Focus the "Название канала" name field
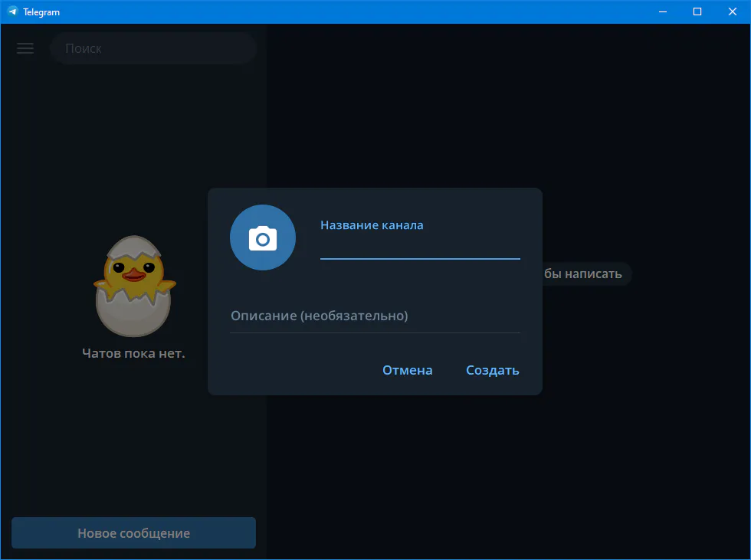Image resolution: width=751 pixels, height=560 pixels. (419, 247)
